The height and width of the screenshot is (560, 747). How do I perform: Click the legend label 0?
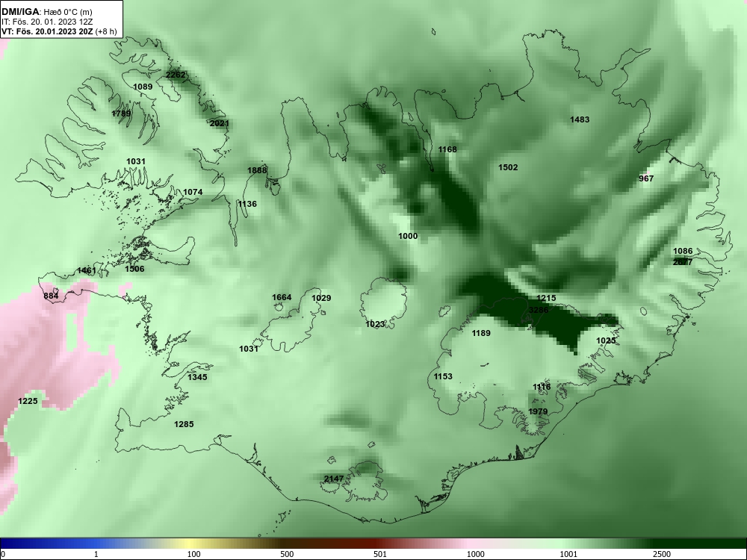pyautogui.click(x=3, y=554)
